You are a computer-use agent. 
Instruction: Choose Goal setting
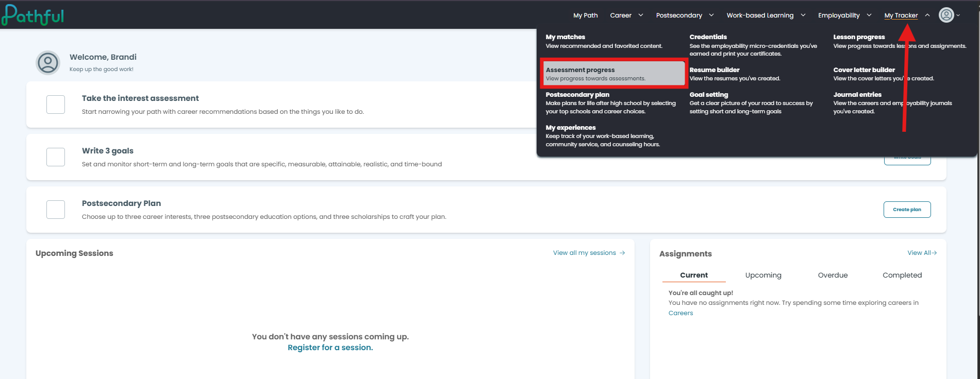pyautogui.click(x=751, y=103)
